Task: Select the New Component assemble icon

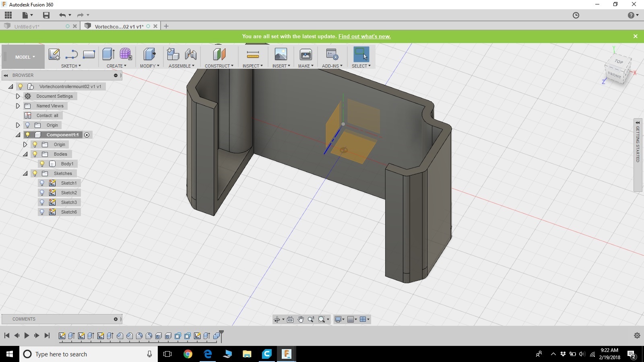Action: click(x=173, y=54)
